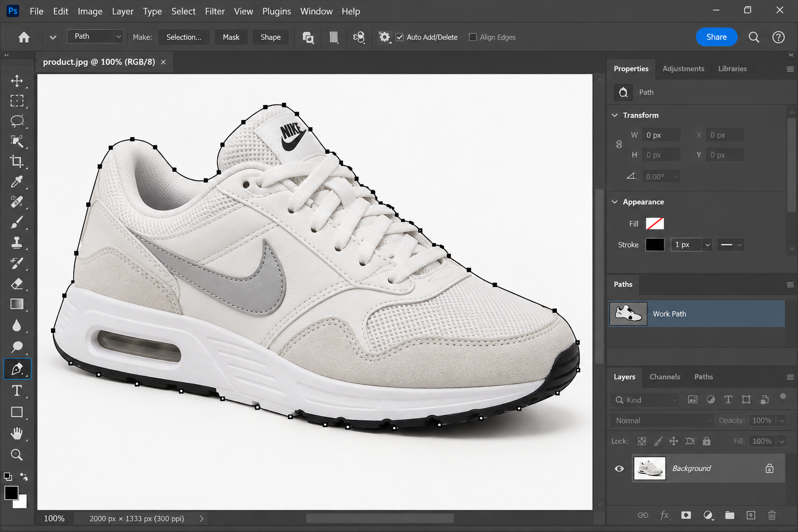This screenshot has height=532, width=798.
Task: Open the layer Kind filter dropdown
Action: [x=646, y=400]
